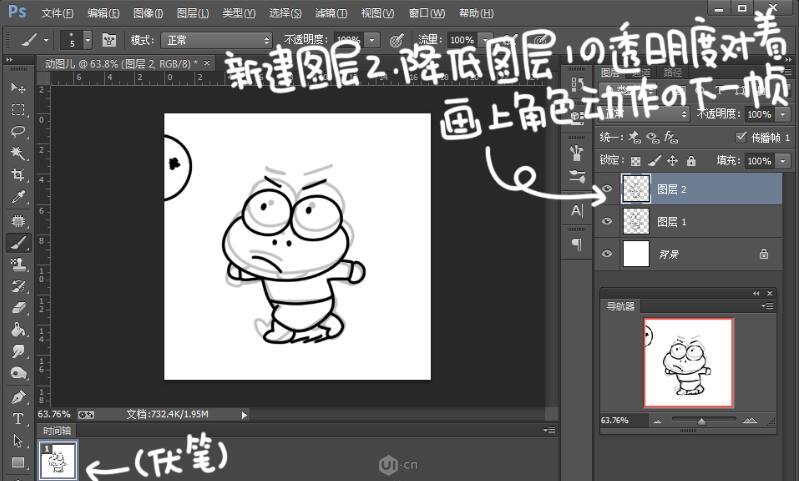Switch to the 时间轴 tab
This screenshot has width=799, height=481.
pos(57,431)
